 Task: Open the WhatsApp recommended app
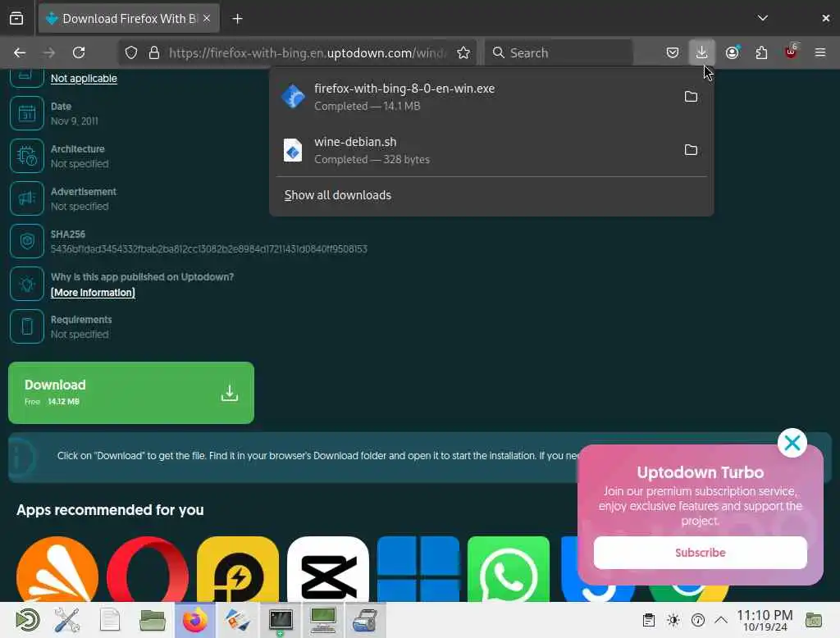click(x=509, y=569)
